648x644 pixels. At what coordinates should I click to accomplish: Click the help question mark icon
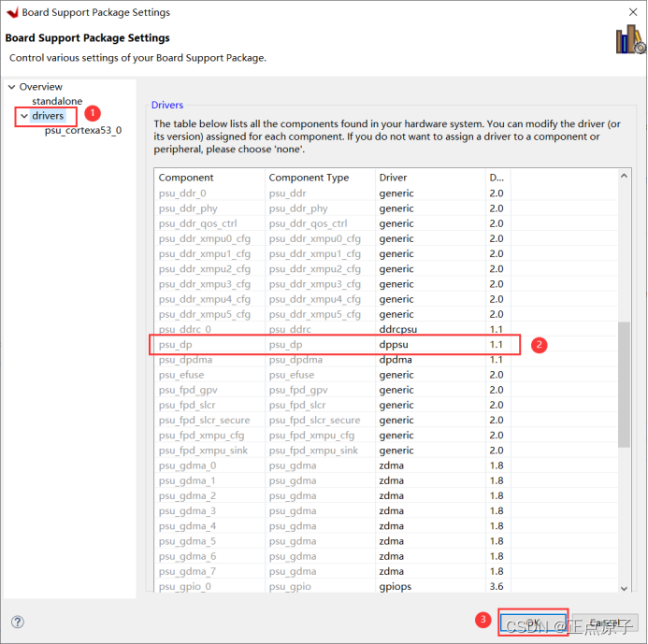click(18, 622)
